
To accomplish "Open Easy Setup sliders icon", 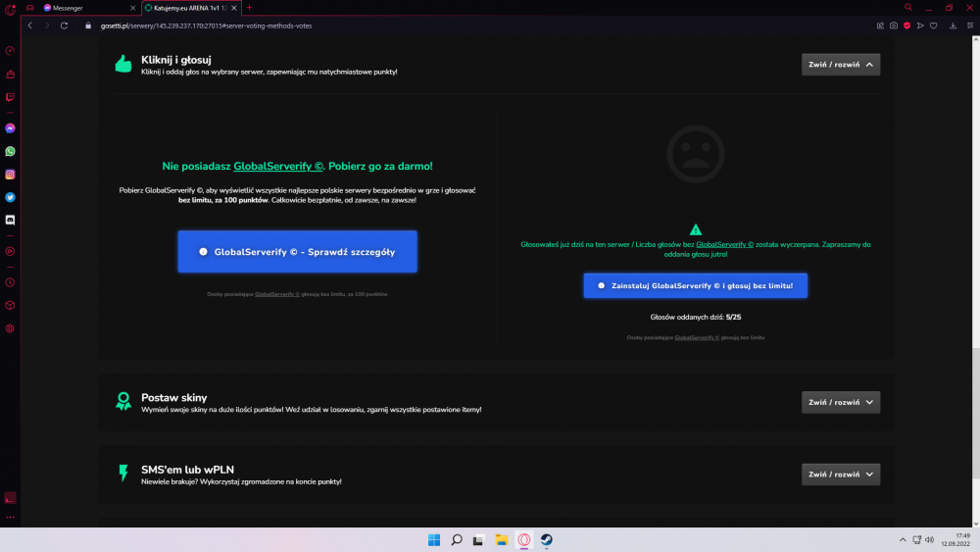I will point(970,25).
